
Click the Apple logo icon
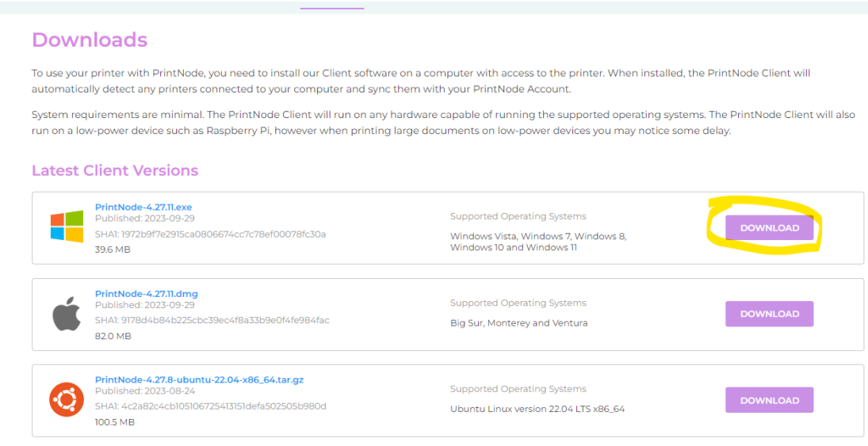pyautogui.click(x=67, y=314)
